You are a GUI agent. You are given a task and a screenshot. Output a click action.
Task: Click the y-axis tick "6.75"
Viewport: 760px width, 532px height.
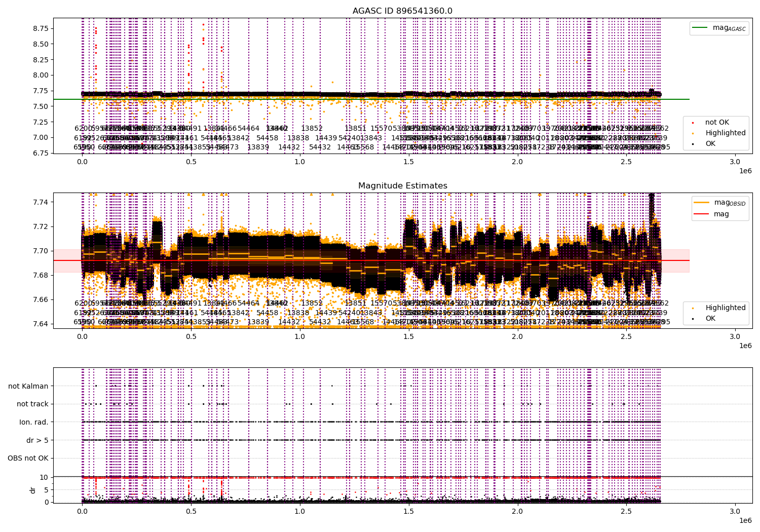click(41, 153)
